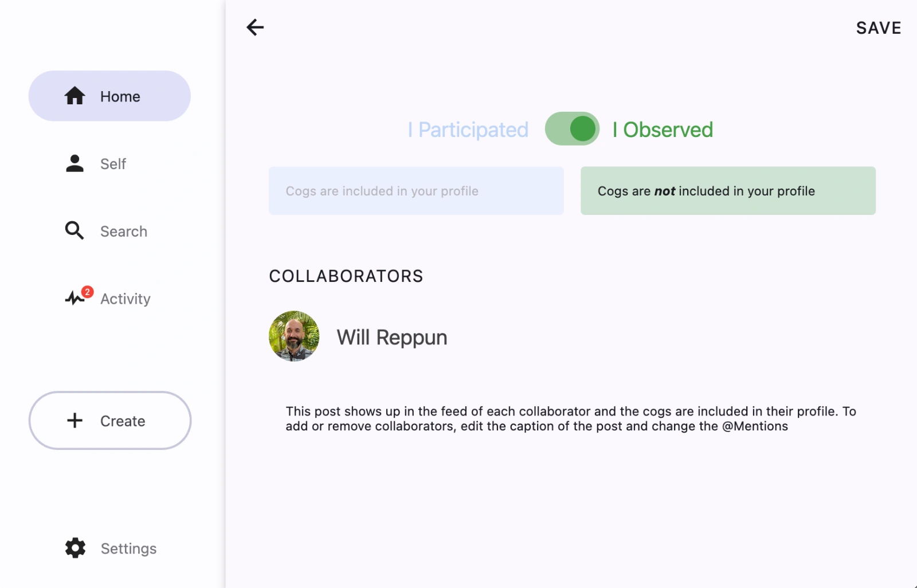Click the red notification badge on Activity
The height and width of the screenshot is (588, 917).
click(x=87, y=291)
